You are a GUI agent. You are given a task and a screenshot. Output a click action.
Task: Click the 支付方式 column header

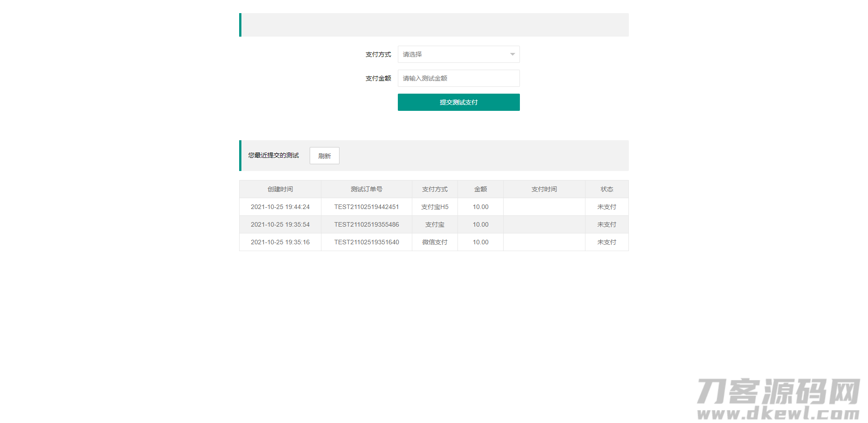(x=434, y=189)
